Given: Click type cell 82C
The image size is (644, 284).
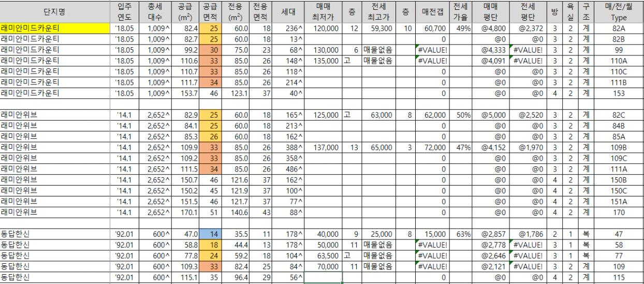Looking at the screenshot, I should 618,115.
